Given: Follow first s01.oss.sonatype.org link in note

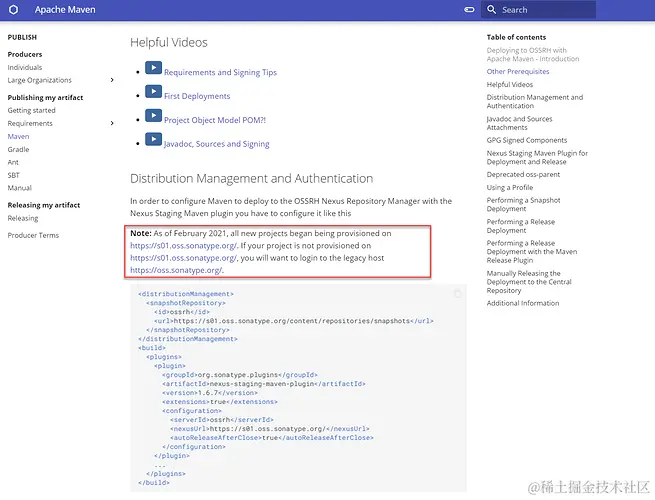Looking at the screenshot, I should (183, 246).
